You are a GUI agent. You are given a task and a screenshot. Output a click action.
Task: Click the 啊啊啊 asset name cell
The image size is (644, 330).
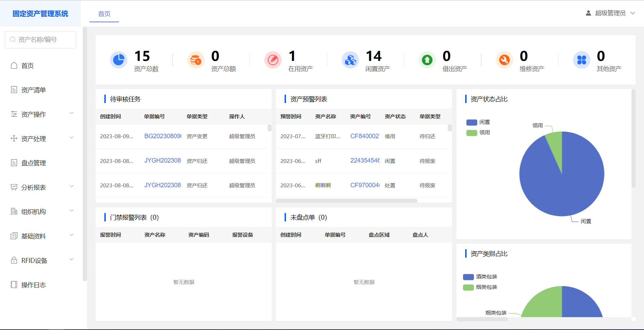[x=323, y=186]
